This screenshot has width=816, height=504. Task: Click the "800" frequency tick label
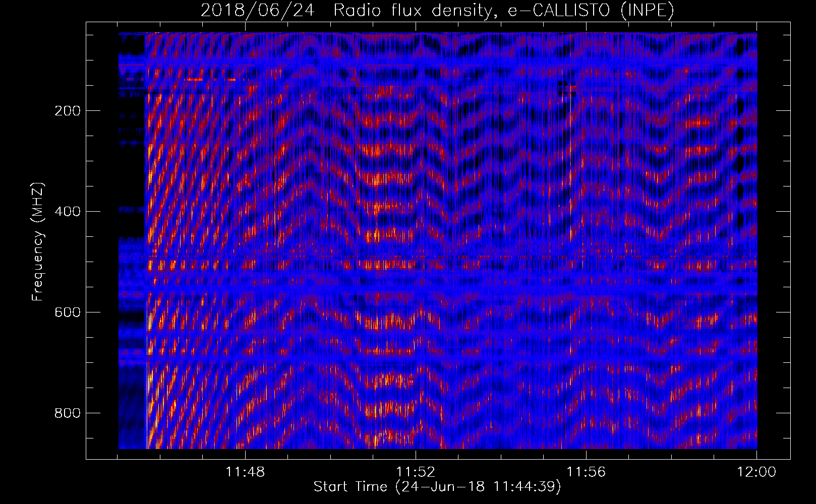(67, 413)
